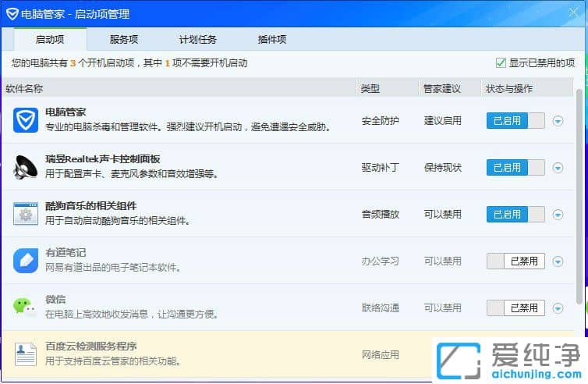Expand options arrow for 酷狗音乐的相关组件

(558, 215)
